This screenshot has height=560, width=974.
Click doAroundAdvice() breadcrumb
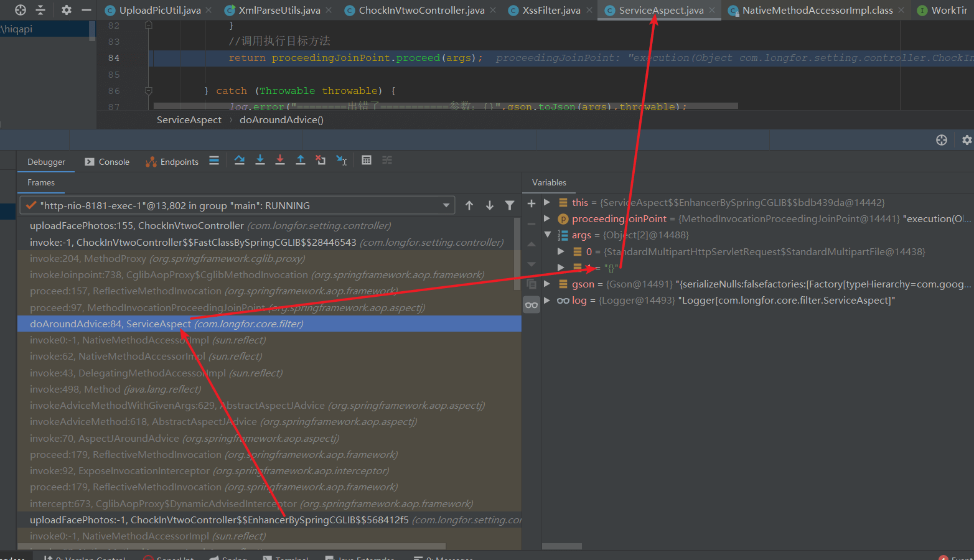(x=281, y=120)
